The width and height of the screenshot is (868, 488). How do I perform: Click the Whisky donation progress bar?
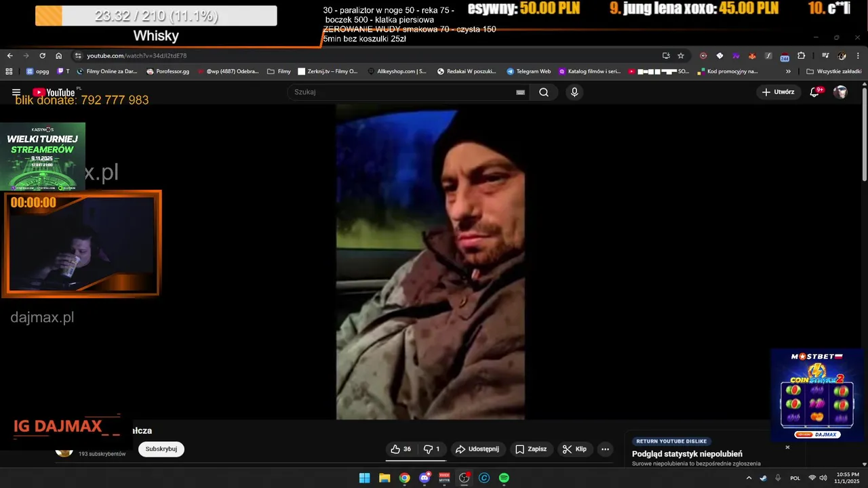tap(156, 16)
